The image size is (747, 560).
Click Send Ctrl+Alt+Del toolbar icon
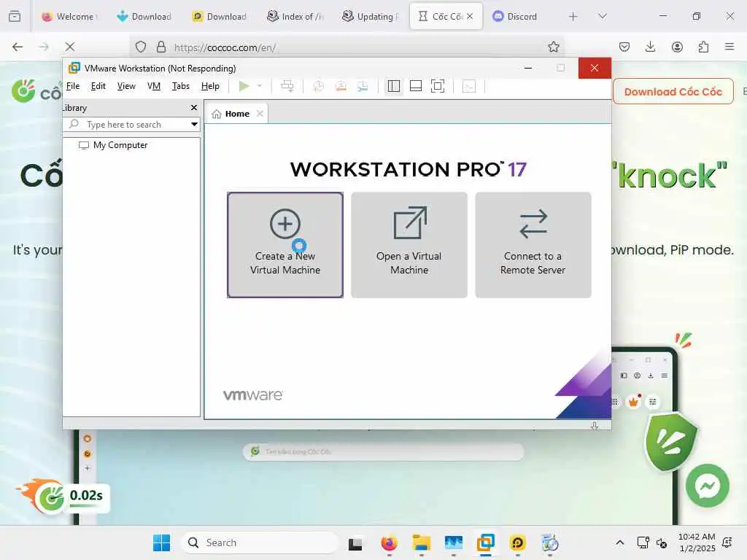pos(287,86)
